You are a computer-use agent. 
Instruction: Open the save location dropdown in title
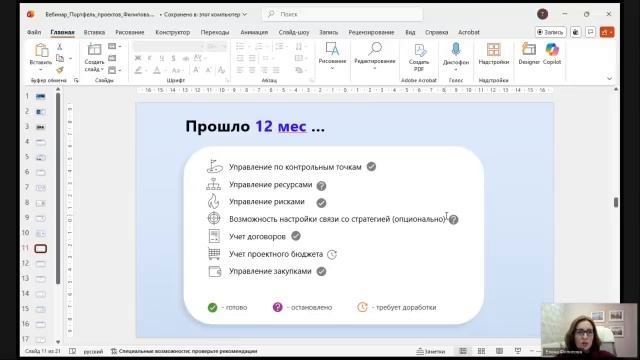tap(244, 14)
